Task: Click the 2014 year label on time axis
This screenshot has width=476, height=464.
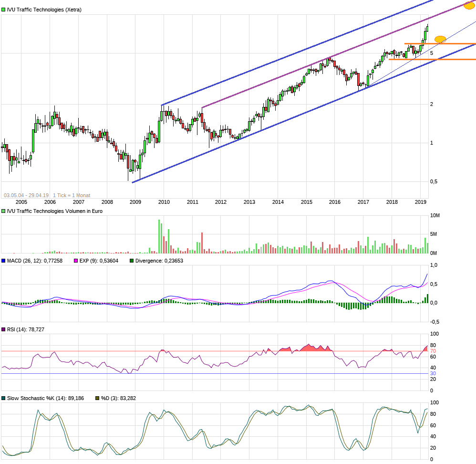Action: point(278,202)
